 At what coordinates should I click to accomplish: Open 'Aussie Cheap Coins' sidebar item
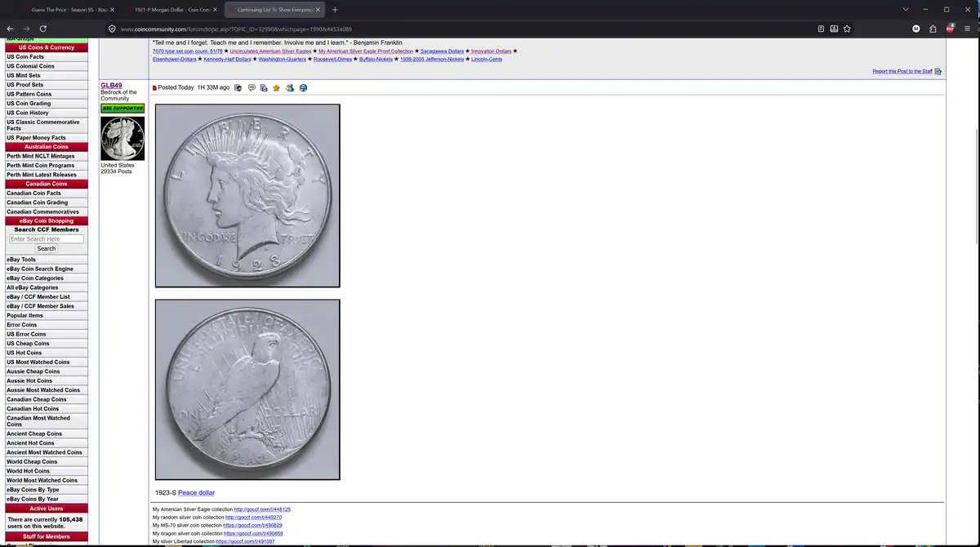coord(46,371)
